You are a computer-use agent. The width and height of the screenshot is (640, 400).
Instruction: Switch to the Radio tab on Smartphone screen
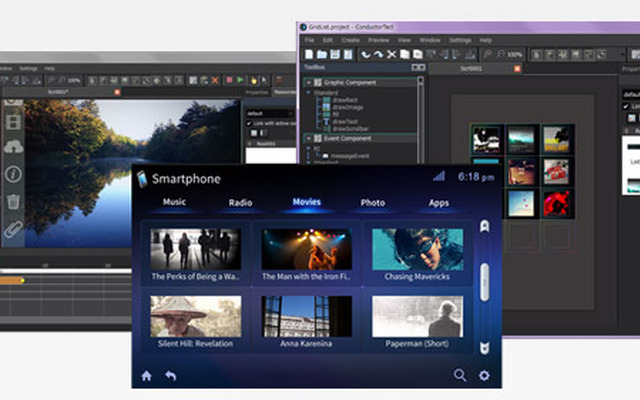tap(240, 202)
